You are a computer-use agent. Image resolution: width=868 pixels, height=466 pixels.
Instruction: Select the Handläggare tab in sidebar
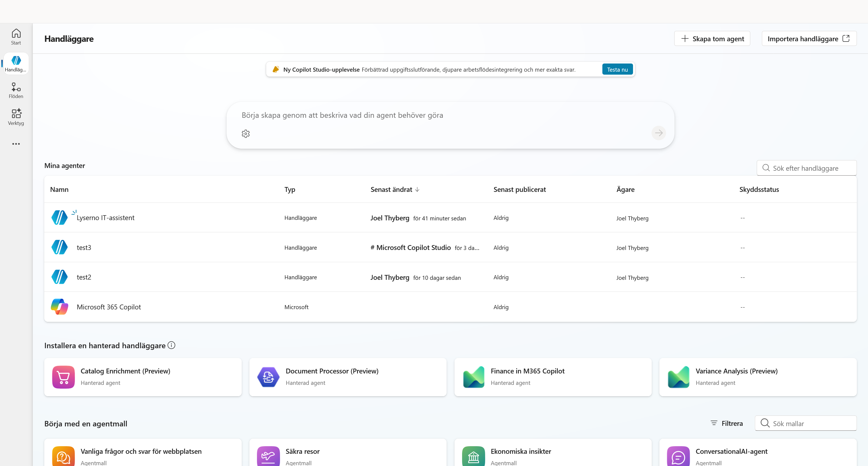(x=16, y=63)
